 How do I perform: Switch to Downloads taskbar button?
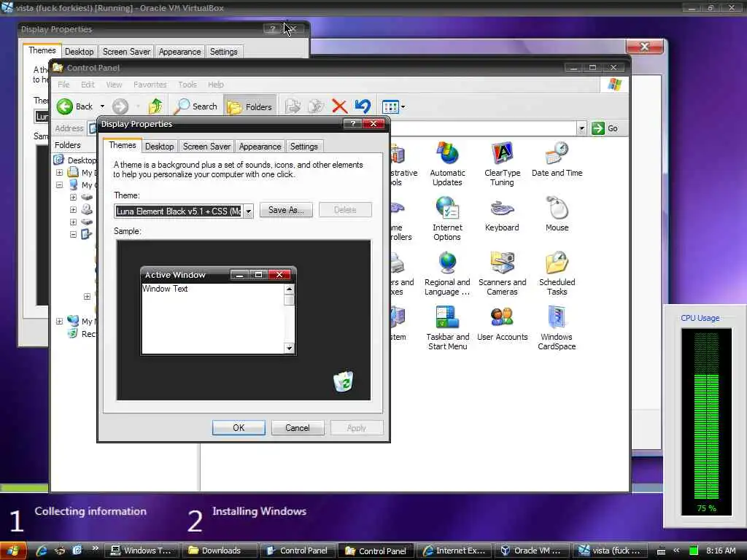[x=220, y=551]
